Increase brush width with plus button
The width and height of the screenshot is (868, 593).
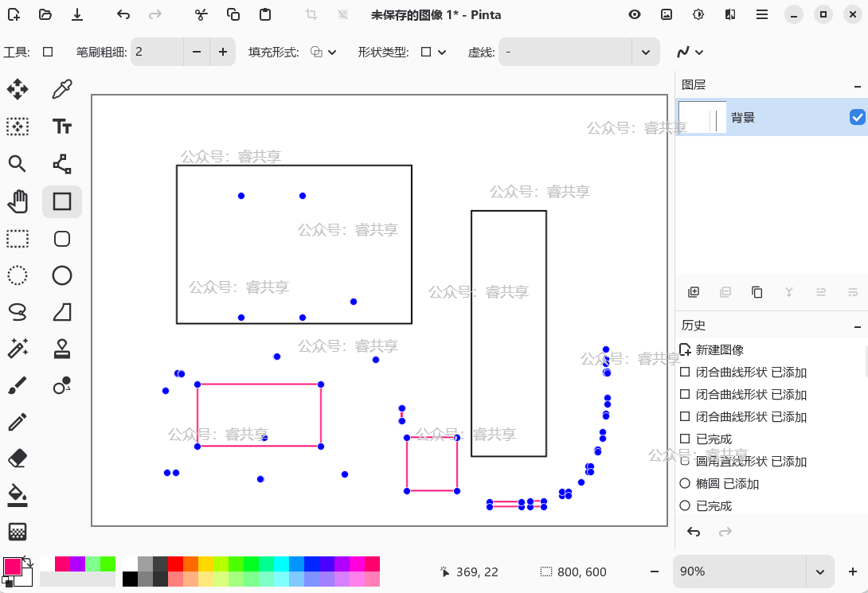click(222, 53)
